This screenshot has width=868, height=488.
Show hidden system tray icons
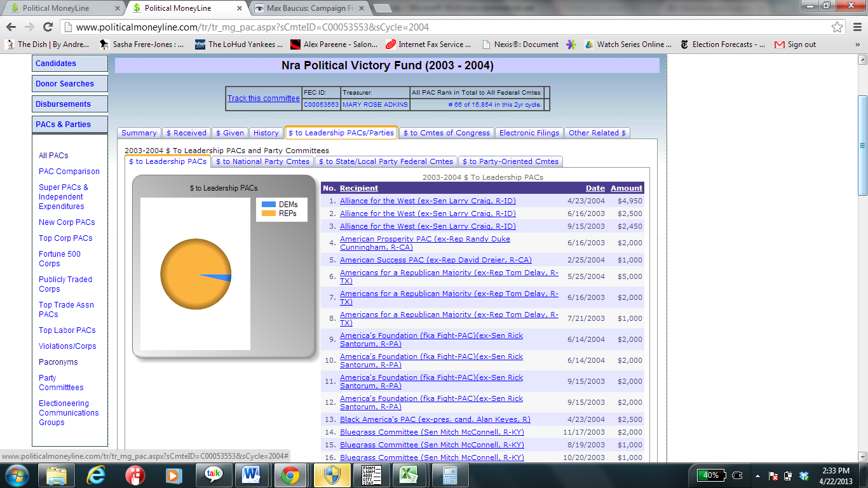(757, 475)
